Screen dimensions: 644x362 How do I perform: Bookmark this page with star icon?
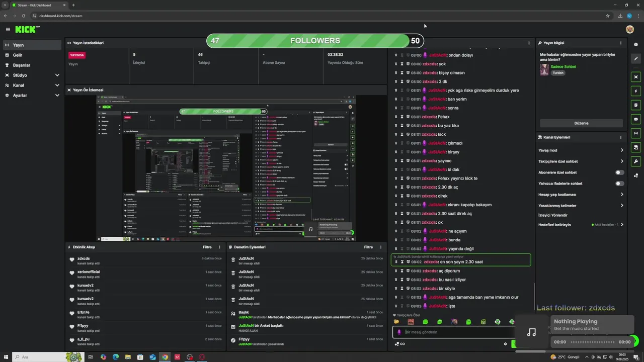[x=608, y=16]
